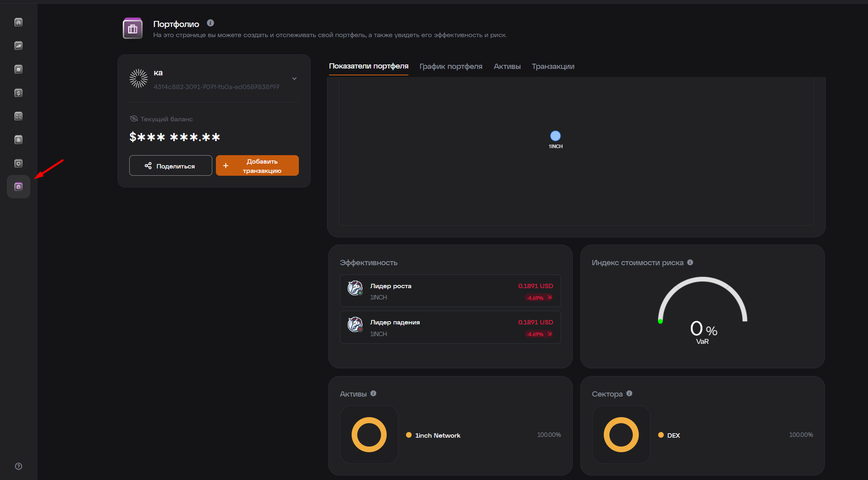The image size is (868, 480).
Task: Click -4.69% badge in Лидер падения row
Action: click(x=539, y=334)
